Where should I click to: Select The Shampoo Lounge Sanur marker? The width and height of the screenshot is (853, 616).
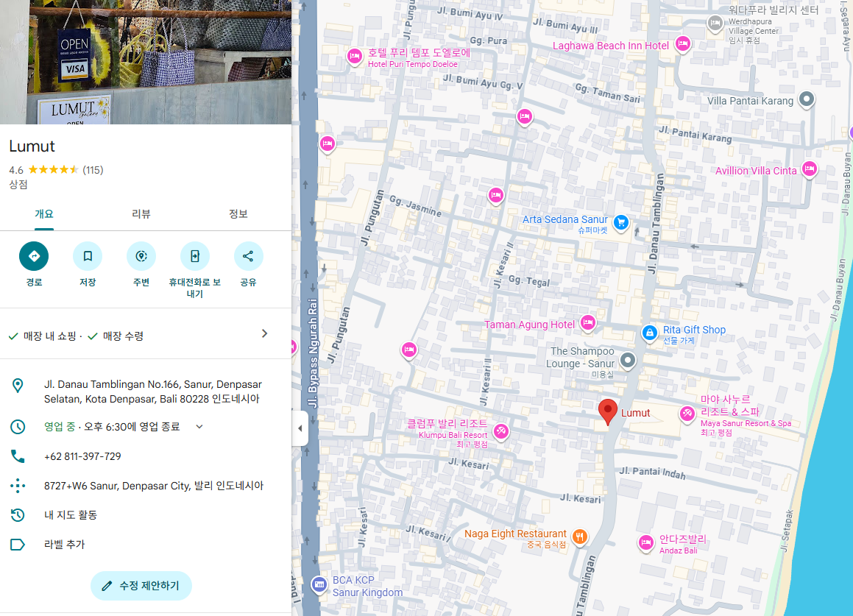(x=628, y=360)
